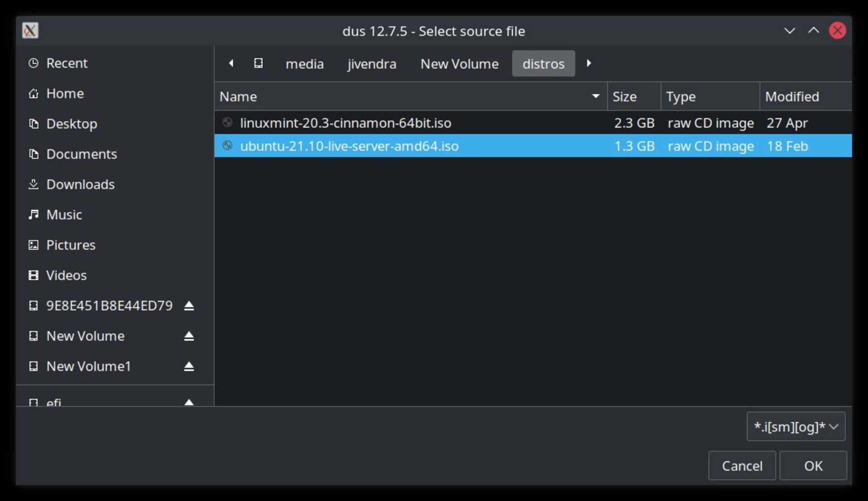Click the Desktop folder icon in sidebar

[x=33, y=124]
